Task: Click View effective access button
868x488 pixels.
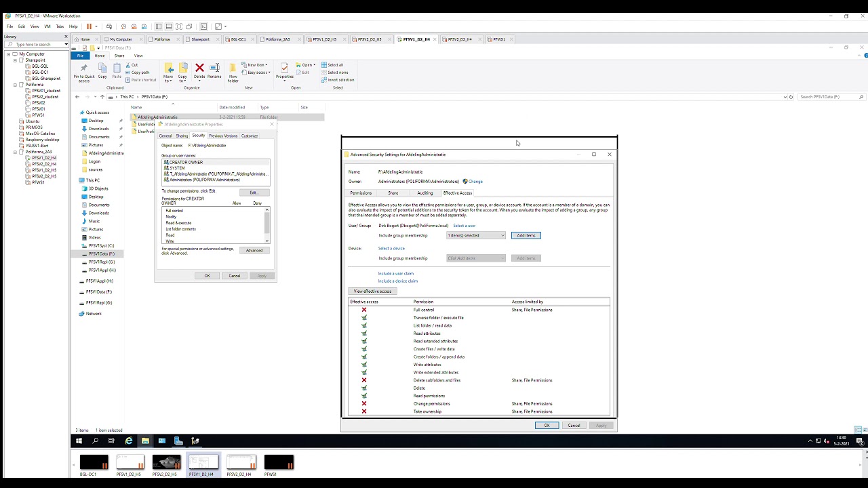Action: 372,291
